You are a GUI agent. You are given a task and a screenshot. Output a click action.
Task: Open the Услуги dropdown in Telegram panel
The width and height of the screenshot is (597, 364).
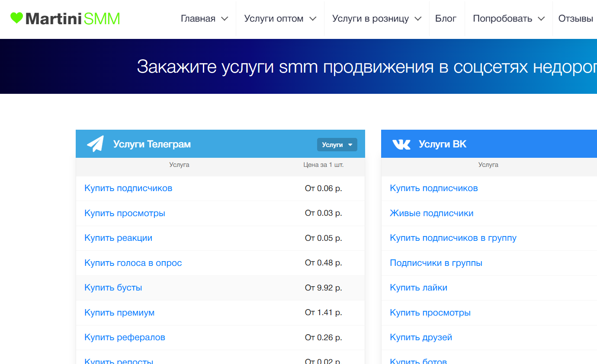point(337,145)
